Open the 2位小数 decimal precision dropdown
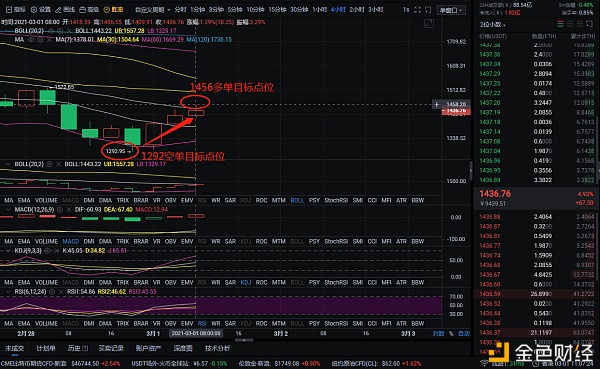600x369 pixels. [492, 24]
